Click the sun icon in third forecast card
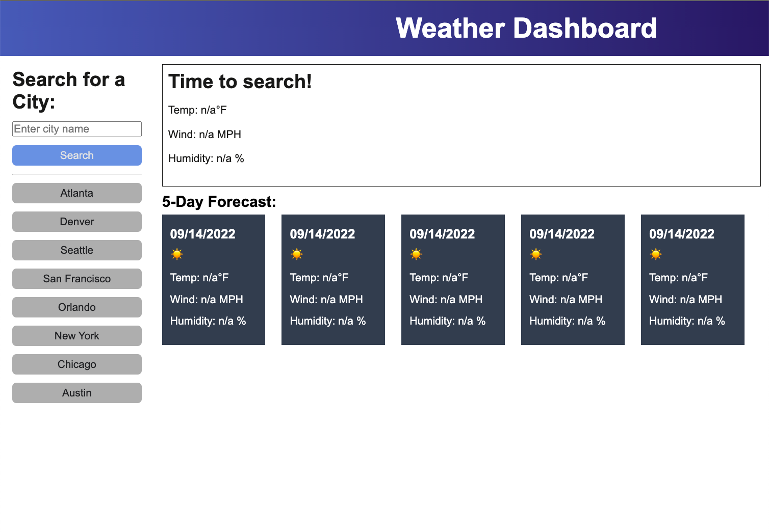 pyautogui.click(x=416, y=254)
